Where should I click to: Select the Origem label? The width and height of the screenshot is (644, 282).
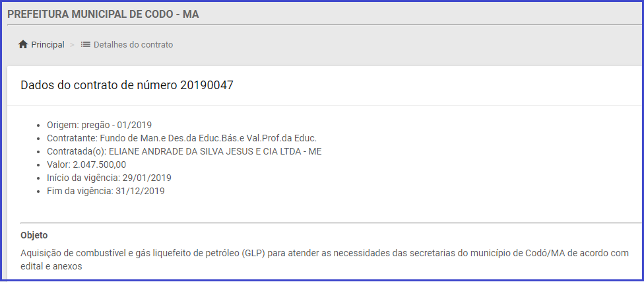62,125
